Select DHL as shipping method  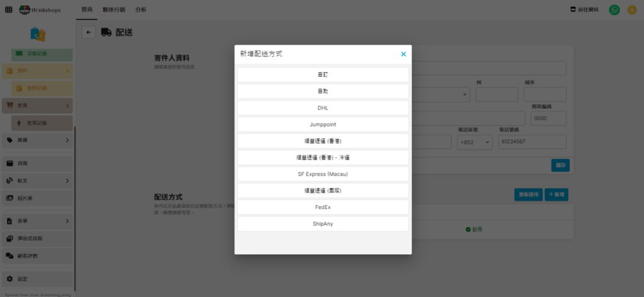tap(323, 108)
